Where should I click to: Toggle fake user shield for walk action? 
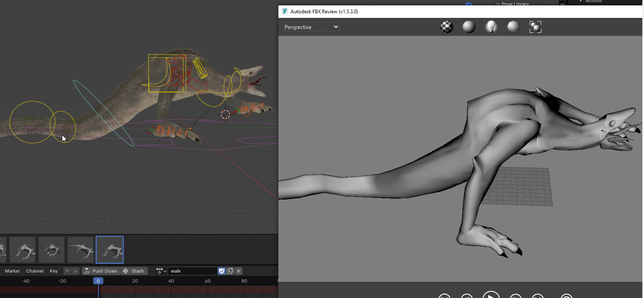tap(222, 271)
